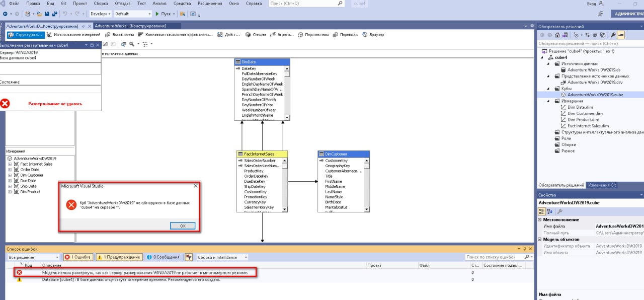Switch to the Вычисления tab
Image resolution: width=644 pixels, height=300 pixels.
120,35
